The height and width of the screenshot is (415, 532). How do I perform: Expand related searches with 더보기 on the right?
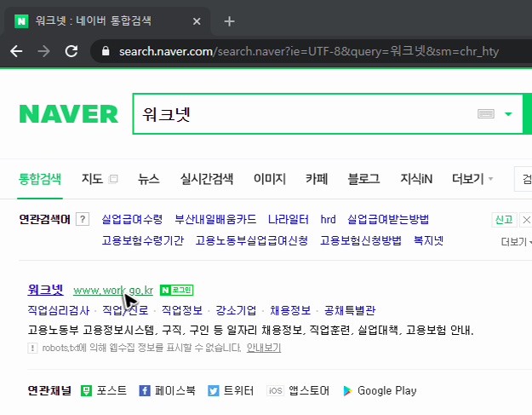coord(516,242)
